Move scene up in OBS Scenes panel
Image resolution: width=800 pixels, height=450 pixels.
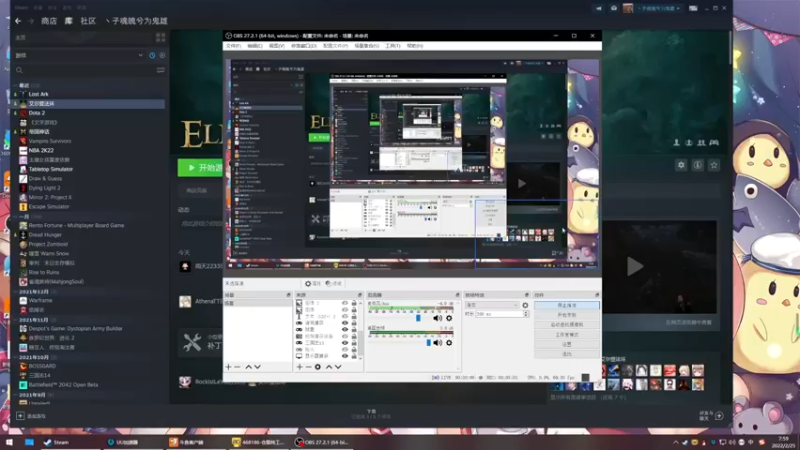(248, 367)
